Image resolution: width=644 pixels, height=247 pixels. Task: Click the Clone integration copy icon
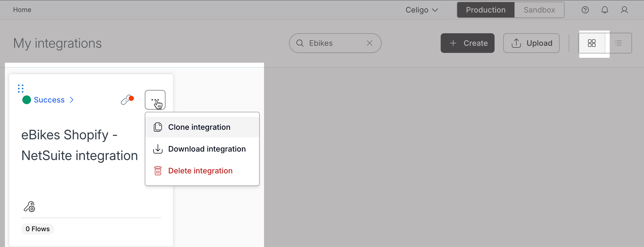(158, 127)
